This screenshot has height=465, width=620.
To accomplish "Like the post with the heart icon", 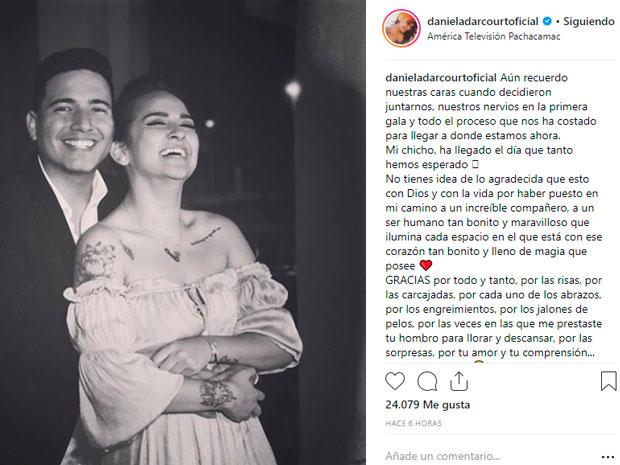I will [x=395, y=381].
